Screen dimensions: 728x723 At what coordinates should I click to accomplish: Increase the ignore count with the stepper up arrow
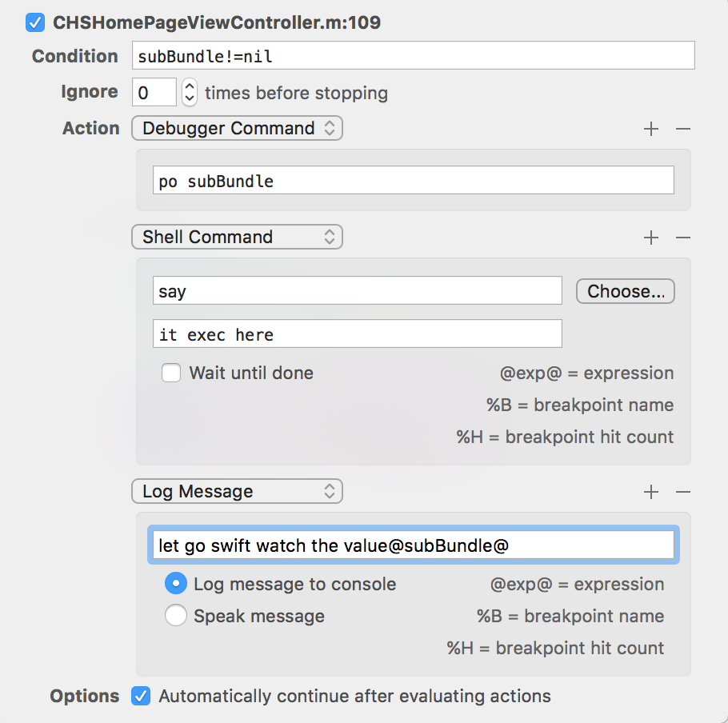click(x=189, y=87)
